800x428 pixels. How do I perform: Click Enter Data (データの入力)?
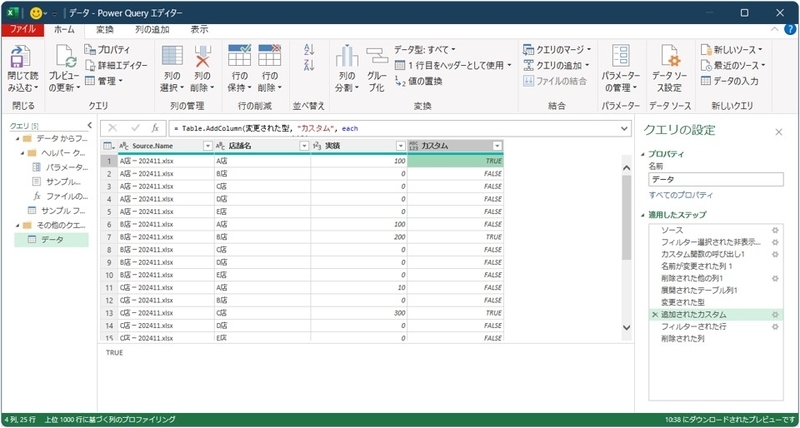730,81
